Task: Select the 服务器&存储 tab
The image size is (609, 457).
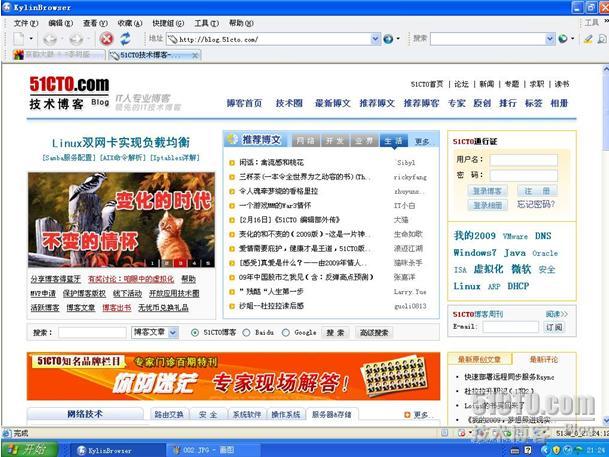Action: tap(331, 414)
